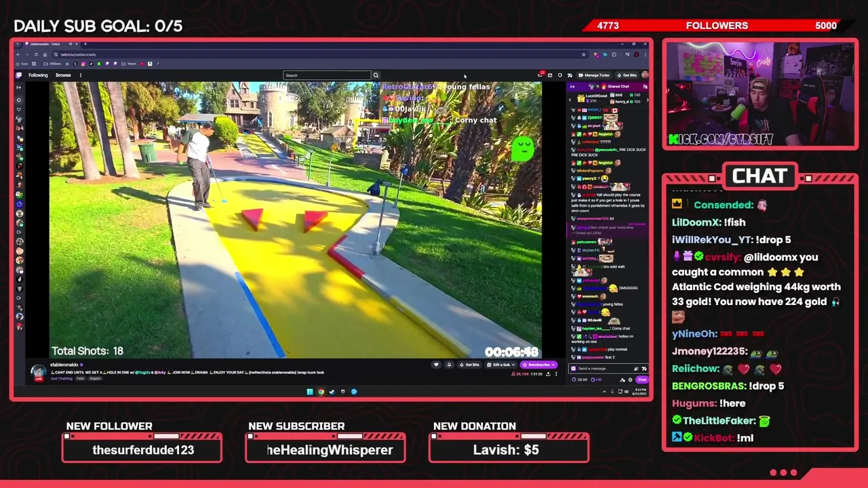
Task: Open the Affiliates bookmarks folder
Action: [x=52, y=64]
